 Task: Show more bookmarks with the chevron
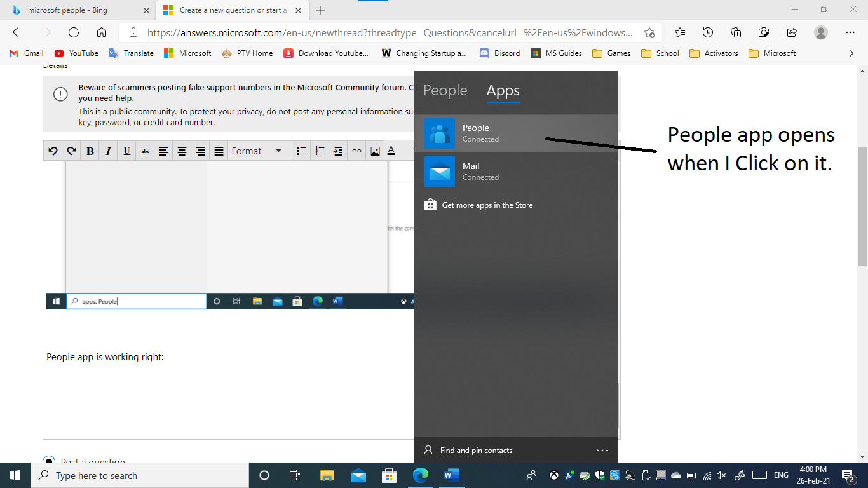tap(851, 53)
